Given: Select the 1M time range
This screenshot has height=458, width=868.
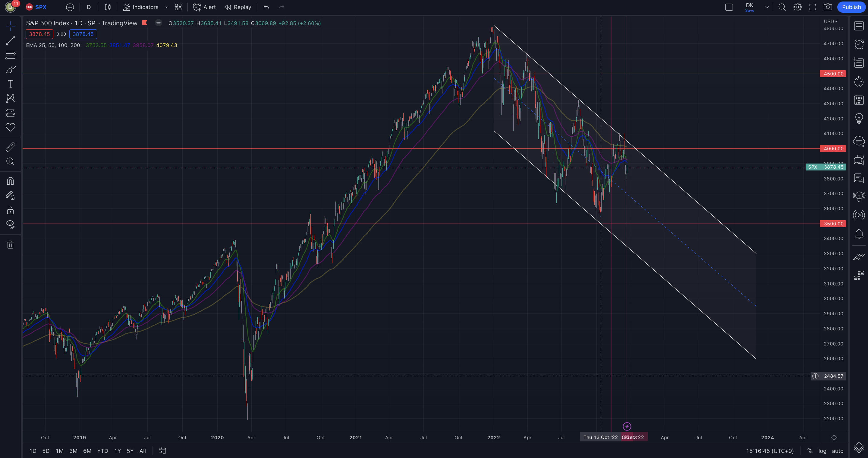Looking at the screenshot, I should 60,451.
